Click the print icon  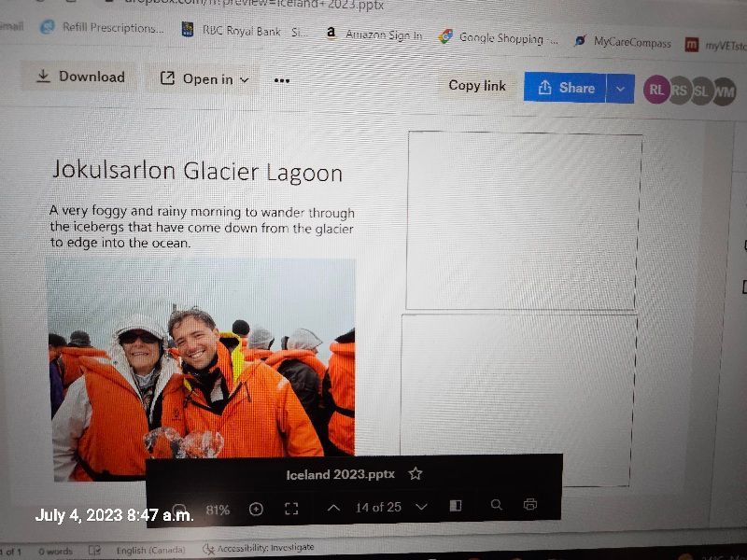click(x=530, y=504)
